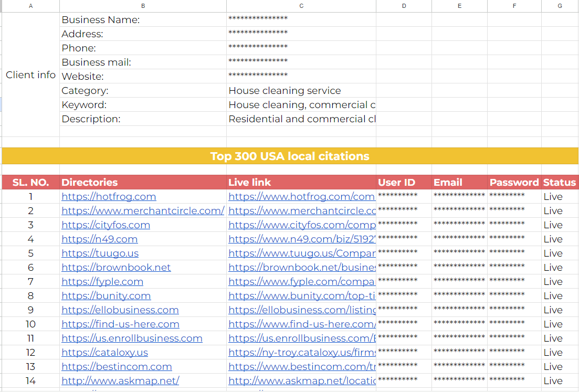Image resolution: width=579 pixels, height=392 pixels.
Task: Select column C header
Action: click(x=301, y=6)
